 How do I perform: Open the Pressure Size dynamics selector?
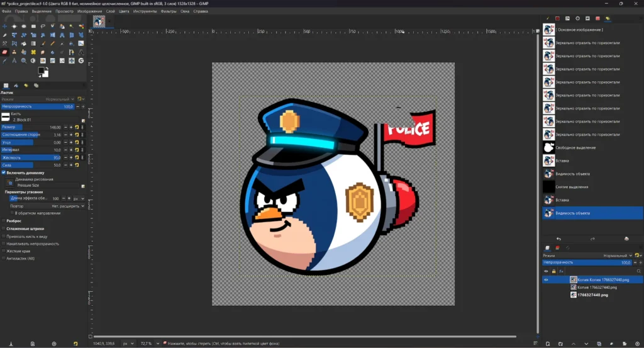(x=10, y=182)
